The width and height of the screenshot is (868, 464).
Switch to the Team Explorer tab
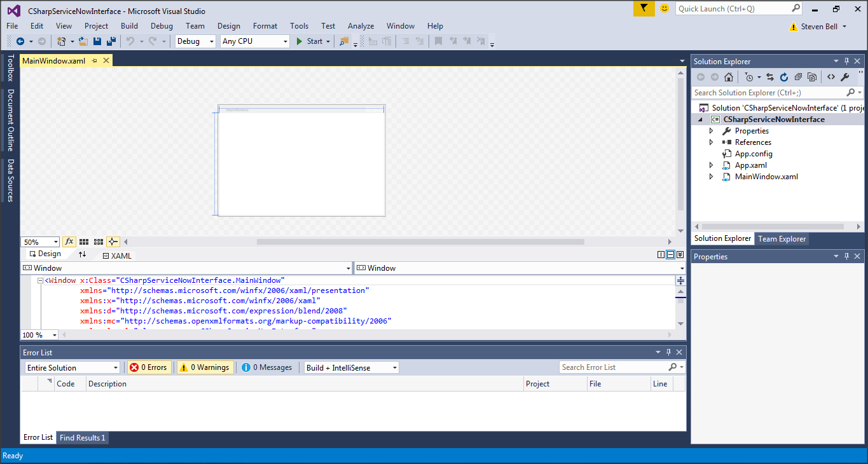click(x=782, y=239)
